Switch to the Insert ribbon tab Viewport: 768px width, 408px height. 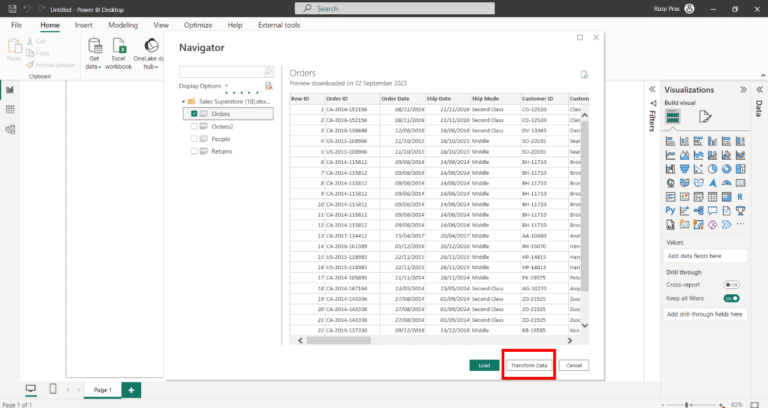pos(84,25)
